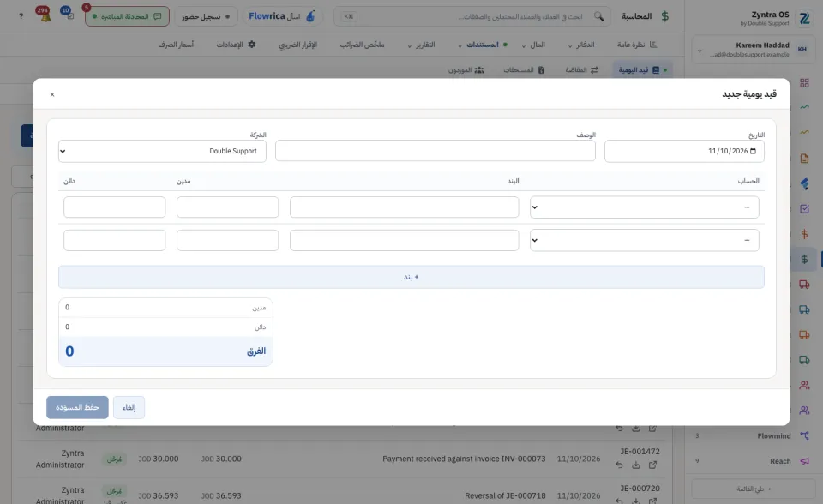Open the green trend-line sidebar icon

(x=804, y=107)
